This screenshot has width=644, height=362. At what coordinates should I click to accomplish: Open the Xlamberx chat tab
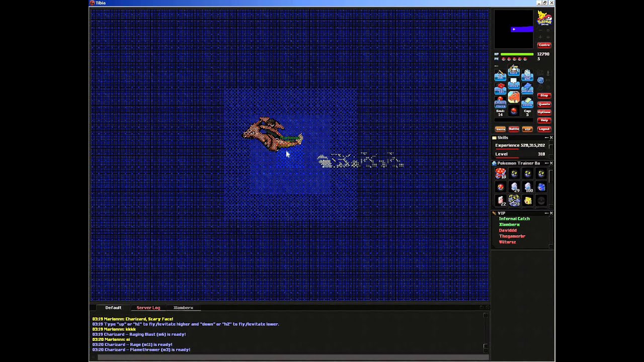pyautogui.click(x=183, y=308)
